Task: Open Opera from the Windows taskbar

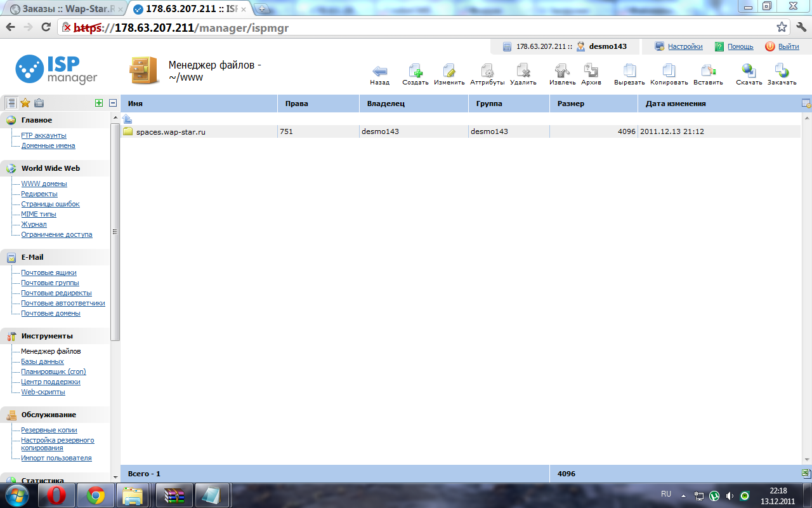Action: click(x=58, y=495)
